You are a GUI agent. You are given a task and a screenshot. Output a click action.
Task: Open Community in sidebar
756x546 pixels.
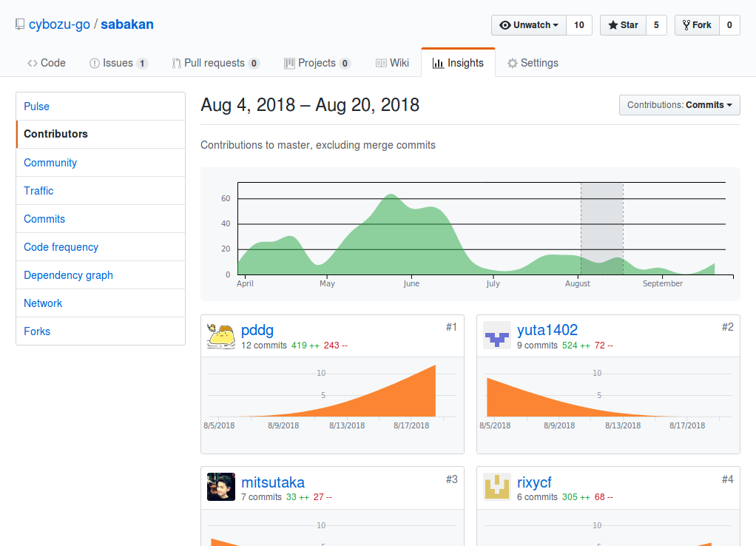point(101,163)
